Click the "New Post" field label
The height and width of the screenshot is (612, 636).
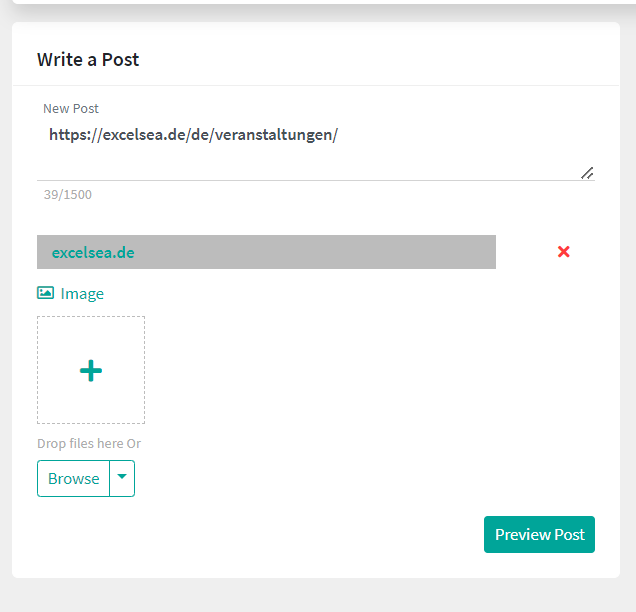click(71, 108)
